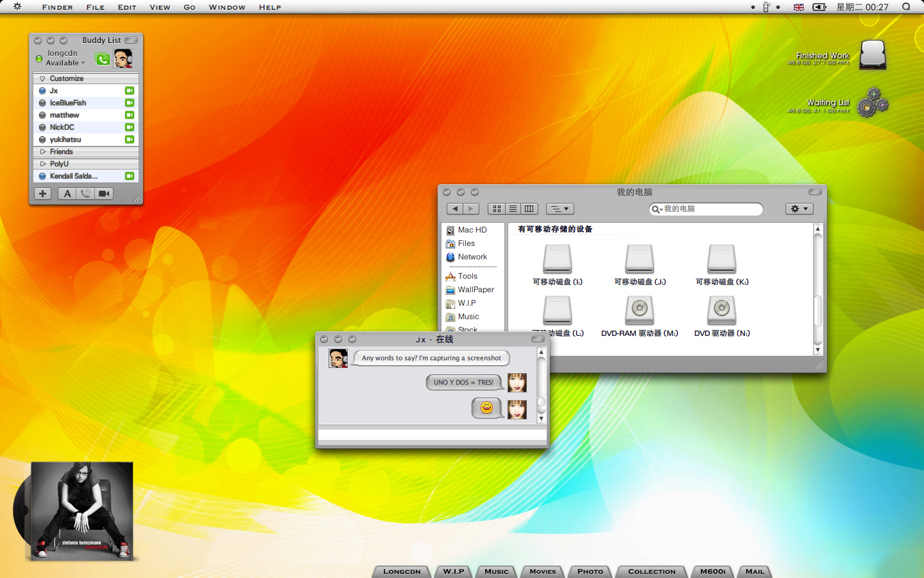Switch to icon view in 我的电脑

[x=497, y=209]
